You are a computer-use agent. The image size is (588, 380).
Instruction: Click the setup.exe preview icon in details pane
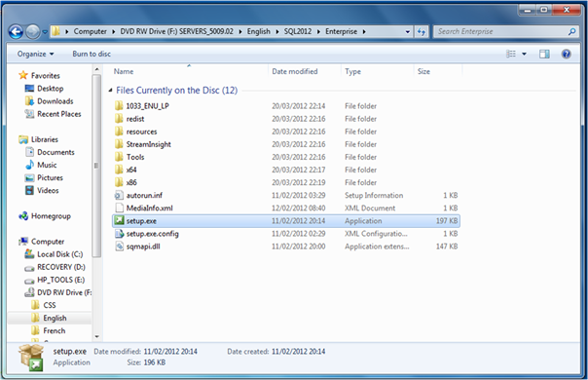pos(32,357)
